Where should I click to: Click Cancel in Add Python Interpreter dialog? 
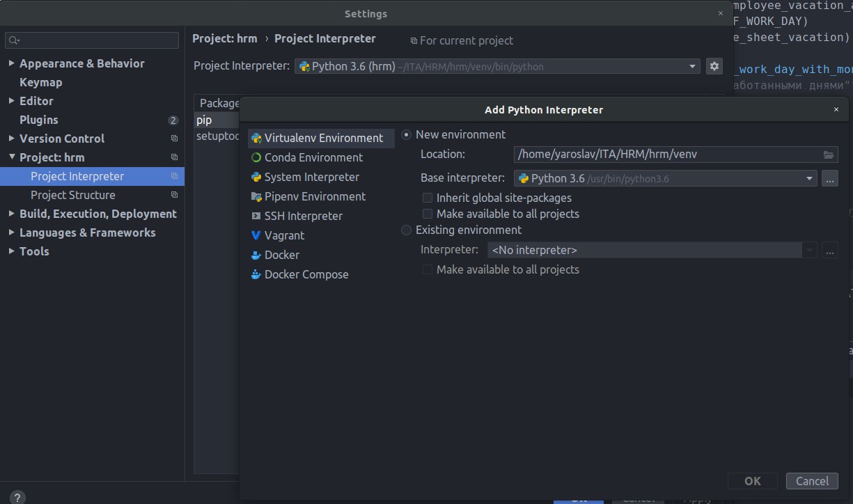click(812, 481)
